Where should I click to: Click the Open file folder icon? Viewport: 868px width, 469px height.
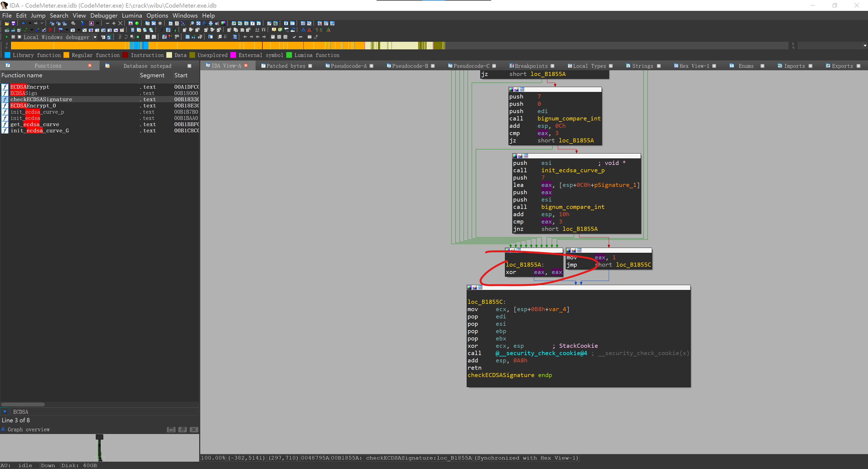[x=7, y=24]
